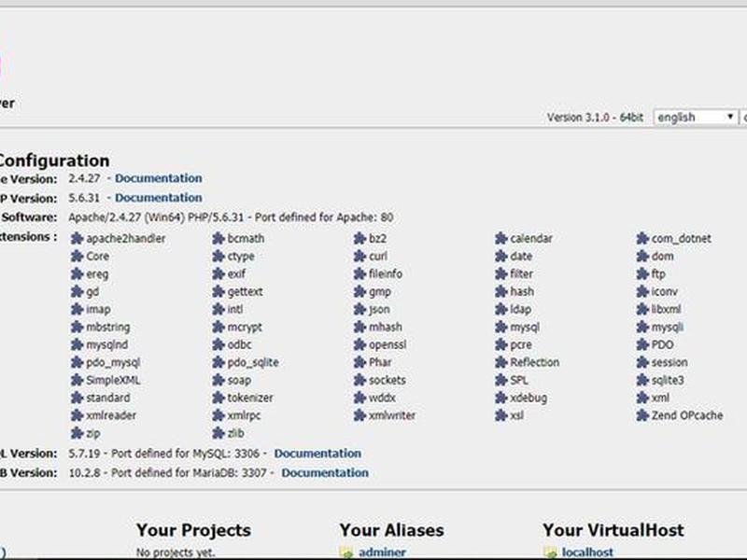
Task: Open the english language dropdown
Action: click(695, 118)
